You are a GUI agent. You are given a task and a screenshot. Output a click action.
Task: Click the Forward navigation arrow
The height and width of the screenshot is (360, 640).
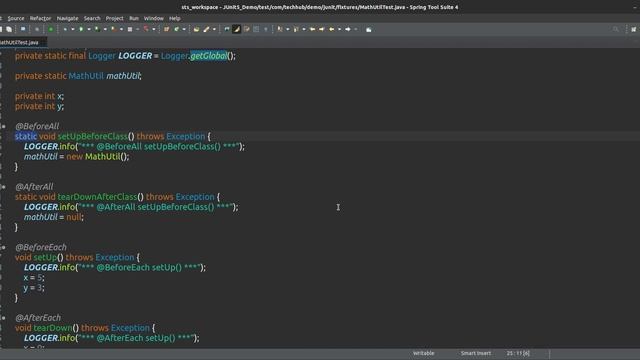point(348,29)
